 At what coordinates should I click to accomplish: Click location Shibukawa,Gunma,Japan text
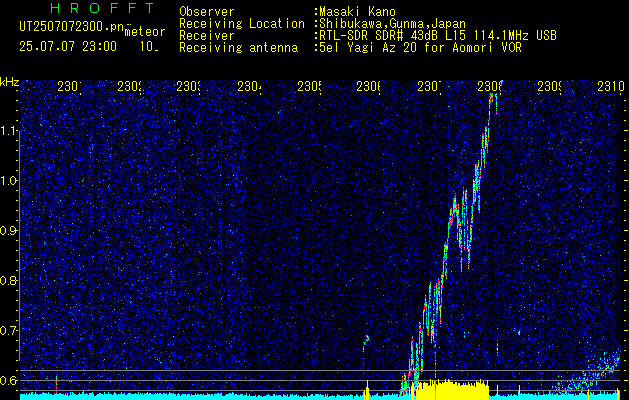(x=392, y=24)
